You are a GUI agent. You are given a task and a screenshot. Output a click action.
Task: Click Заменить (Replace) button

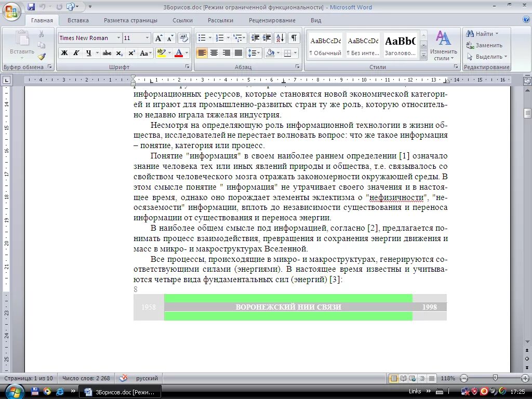click(484, 45)
